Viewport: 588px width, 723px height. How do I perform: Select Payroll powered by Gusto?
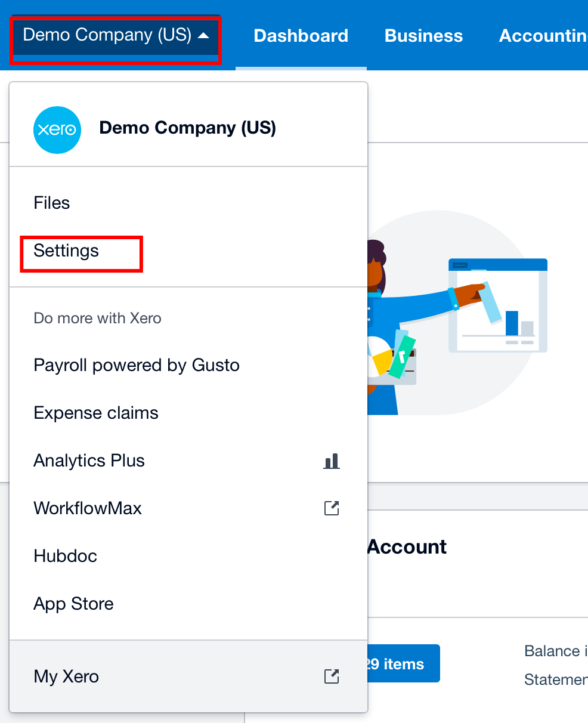pos(137,365)
